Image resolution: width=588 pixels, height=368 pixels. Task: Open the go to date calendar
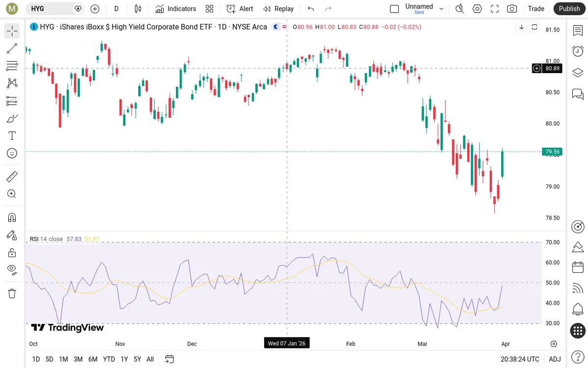[169, 359]
